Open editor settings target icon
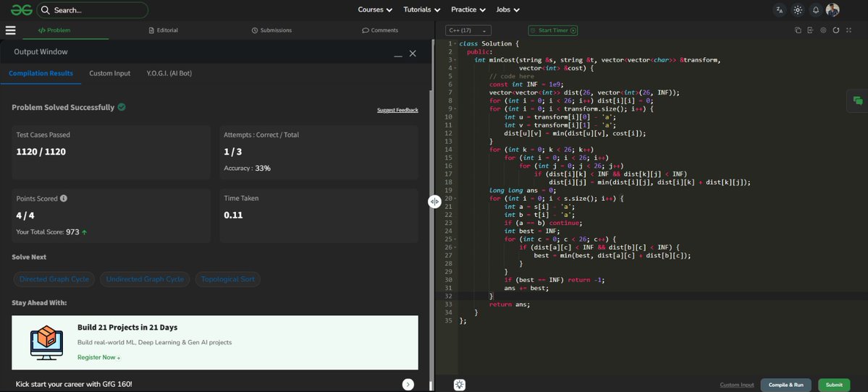The image size is (868, 392). pos(823,30)
